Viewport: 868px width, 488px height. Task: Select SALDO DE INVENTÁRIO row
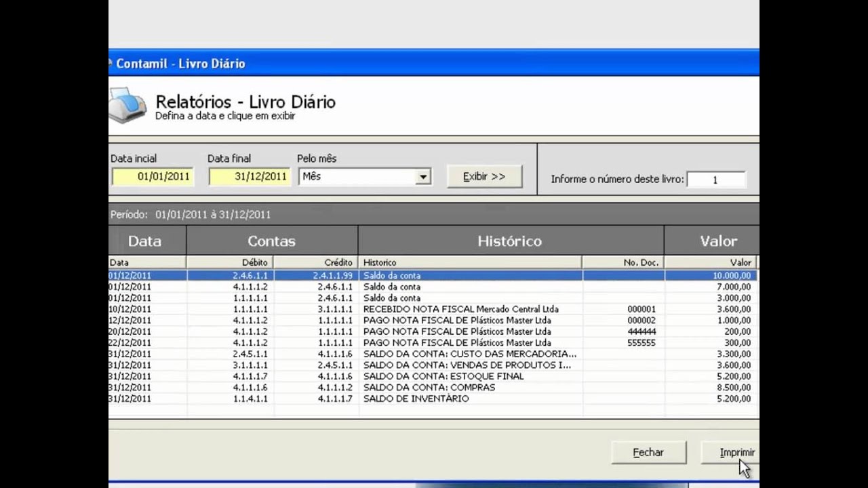433,399
